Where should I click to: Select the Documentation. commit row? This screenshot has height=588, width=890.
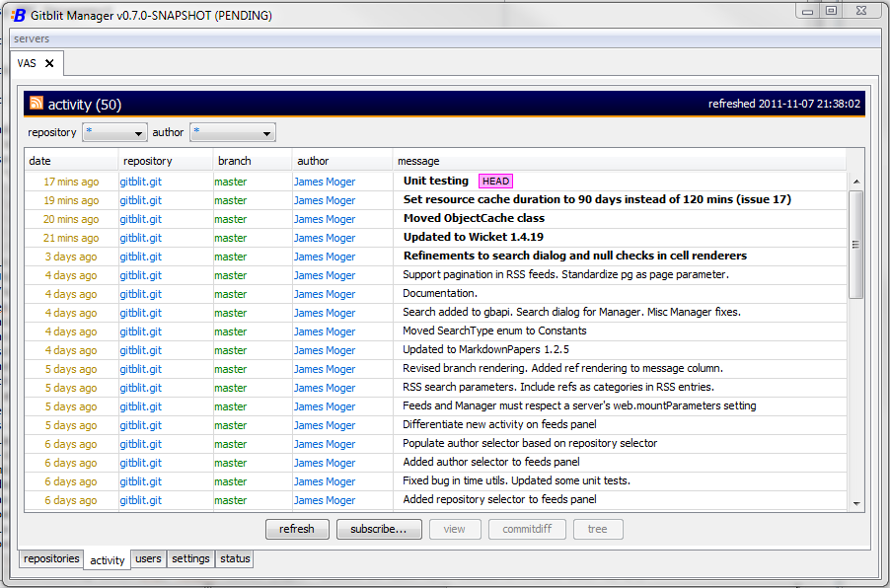coord(435,293)
